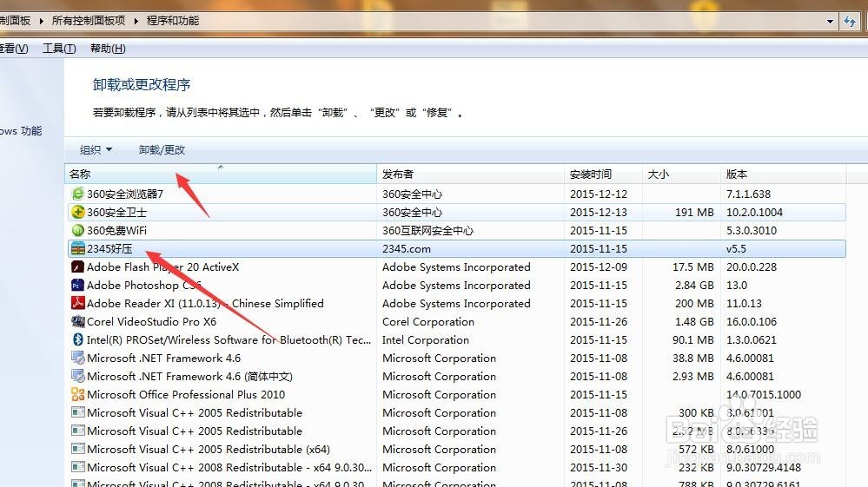Click the size value 2.84 GB

coord(694,286)
